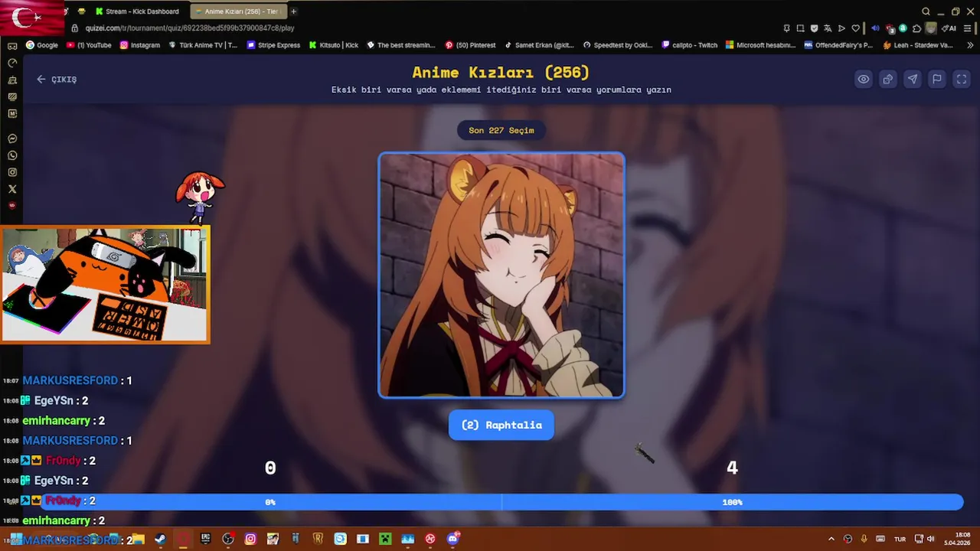
Task: Switch to Stream - Kick Dashboard tab
Action: tap(138, 11)
